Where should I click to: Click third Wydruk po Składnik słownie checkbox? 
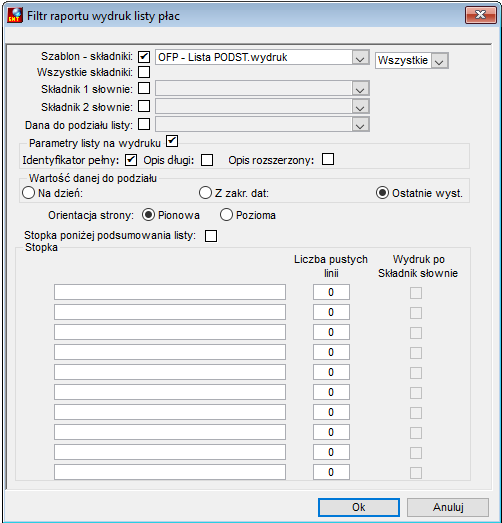pos(416,333)
